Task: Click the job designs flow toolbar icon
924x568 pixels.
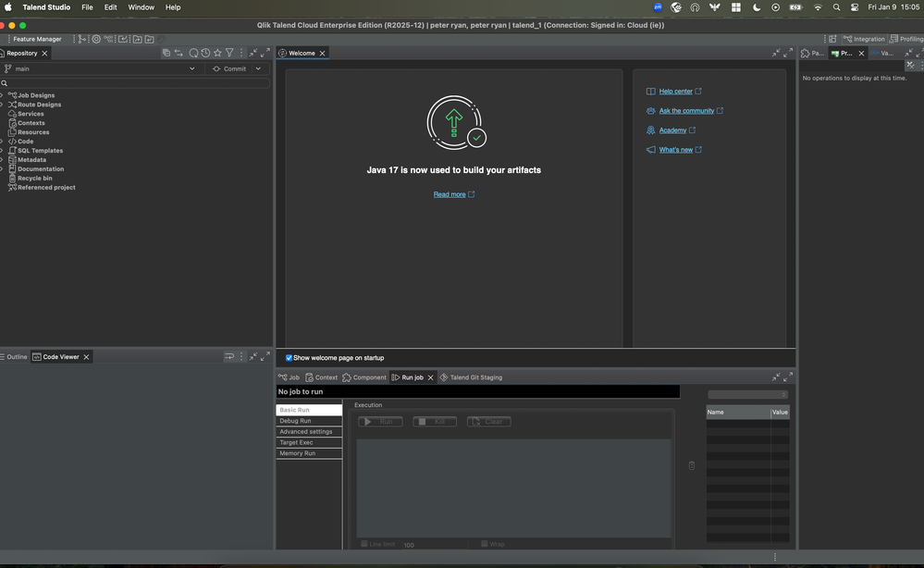Action: point(109,39)
